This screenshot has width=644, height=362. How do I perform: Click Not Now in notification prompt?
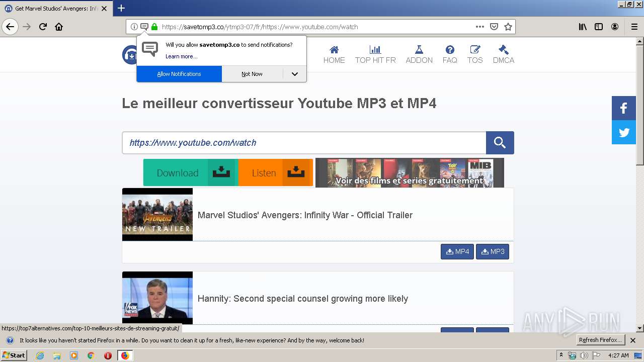point(252,74)
